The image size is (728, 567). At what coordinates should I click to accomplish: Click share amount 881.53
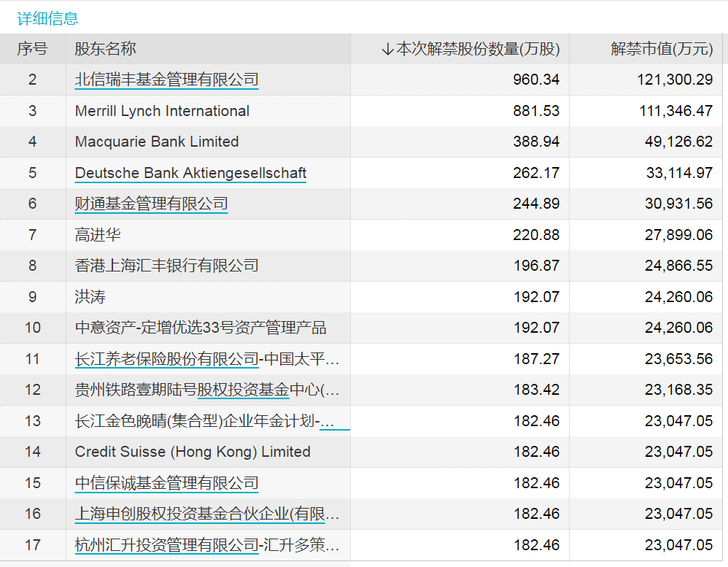click(x=536, y=111)
